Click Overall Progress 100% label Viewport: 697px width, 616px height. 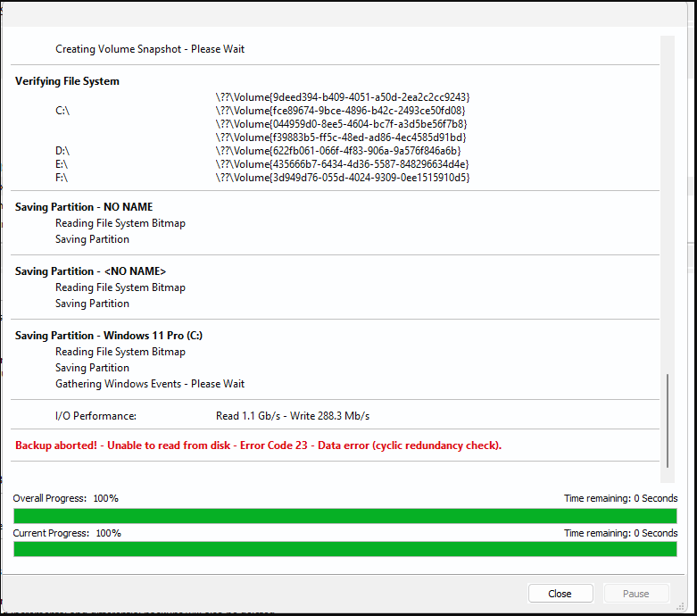point(66,498)
